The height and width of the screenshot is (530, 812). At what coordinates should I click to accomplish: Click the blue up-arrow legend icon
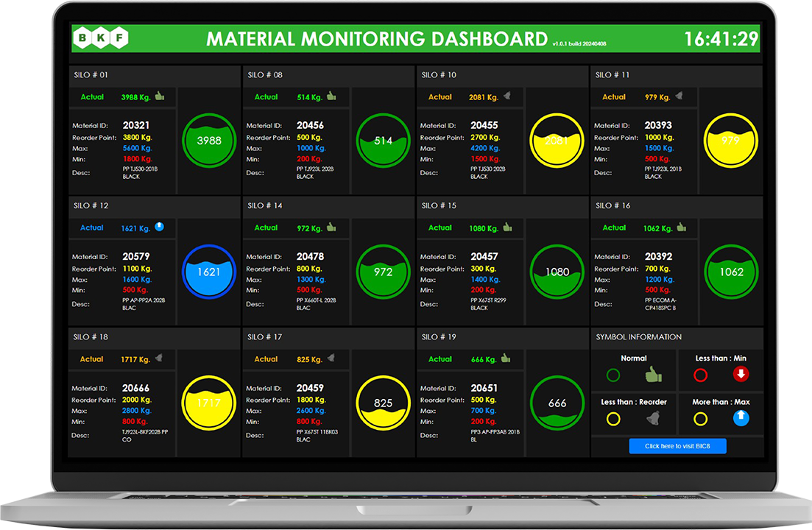[x=741, y=418]
